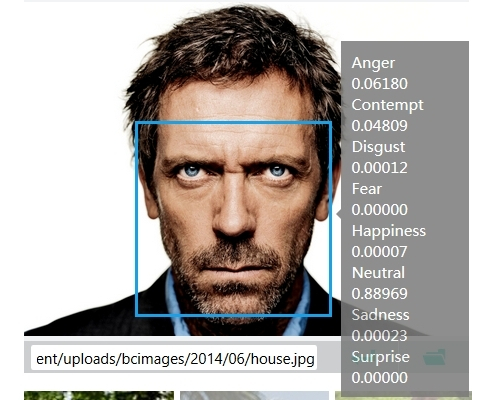Click the Fear label
This screenshot has height=400, width=490.
coord(367,189)
